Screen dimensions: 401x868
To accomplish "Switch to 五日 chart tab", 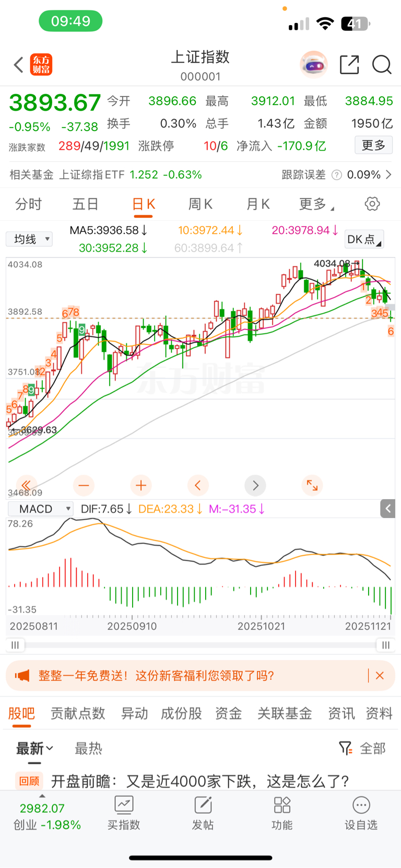I will click(x=85, y=204).
